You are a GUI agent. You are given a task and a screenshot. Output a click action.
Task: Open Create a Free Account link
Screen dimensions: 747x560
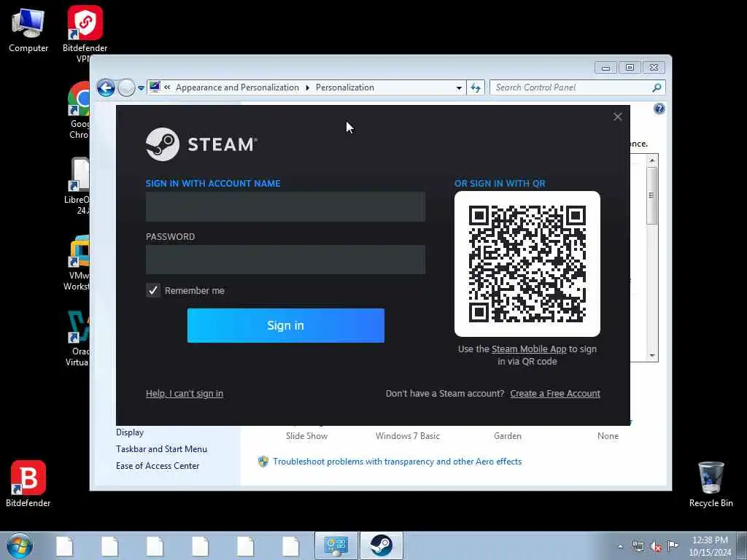pos(555,393)
